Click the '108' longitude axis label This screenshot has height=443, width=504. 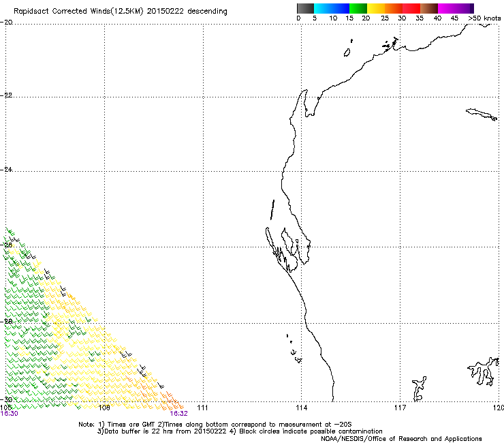pyautogui.click(x=104, y=408)
